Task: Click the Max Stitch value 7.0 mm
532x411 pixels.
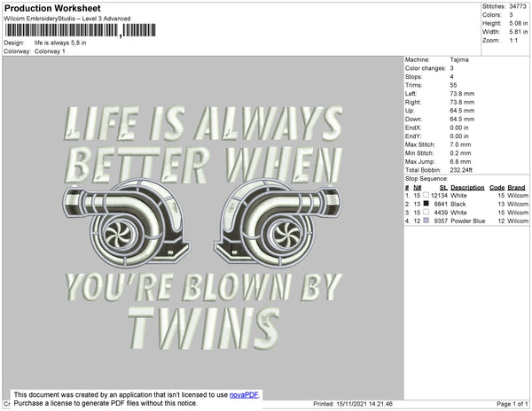Action: click(x=460, y=144)
